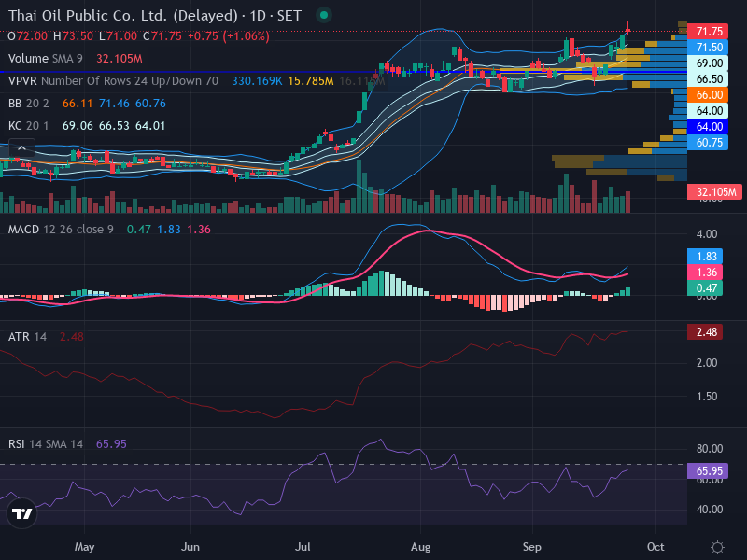Viewport: 747px width, 560px height.
Task: Click the dark blue 64.00 price label
Action: 708,127
